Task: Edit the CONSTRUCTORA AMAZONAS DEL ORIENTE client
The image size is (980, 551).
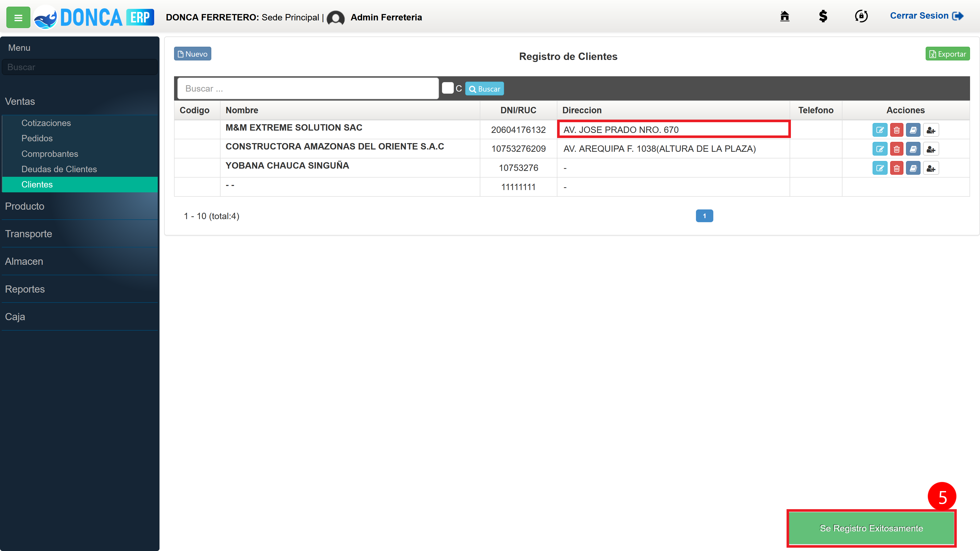Action: [x=879, y=149]
